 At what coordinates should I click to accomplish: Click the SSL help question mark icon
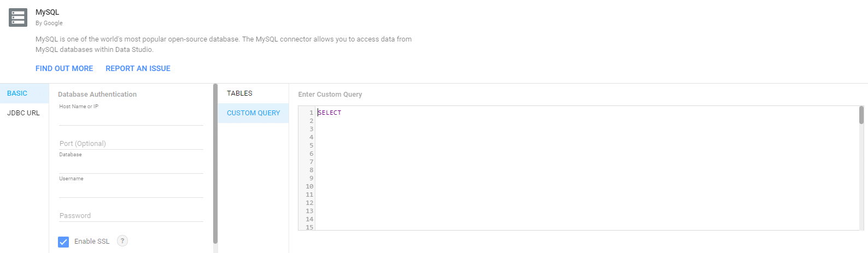point(122,241)
